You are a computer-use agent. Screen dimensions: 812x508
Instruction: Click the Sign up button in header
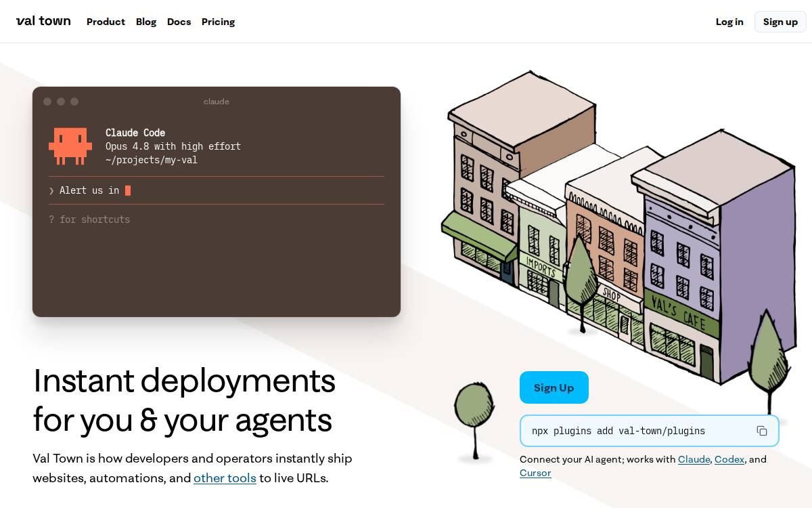pos(780,22)
